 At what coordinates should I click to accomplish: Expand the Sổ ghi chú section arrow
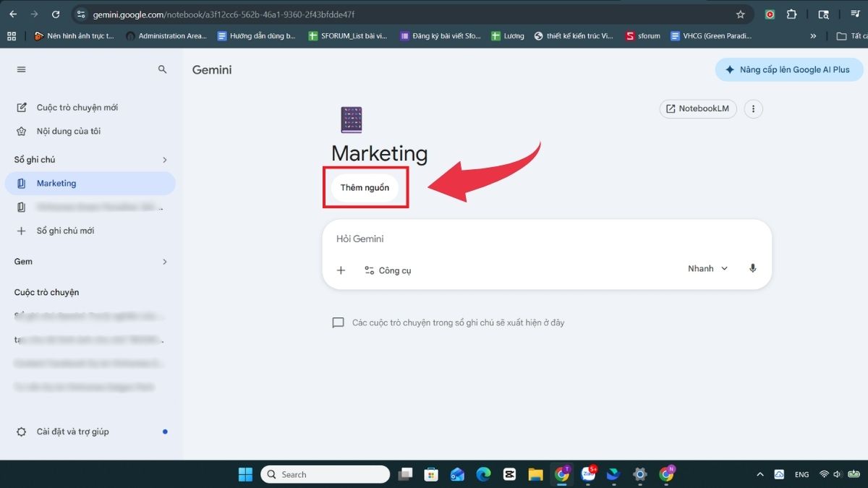[x=164, y=160]
